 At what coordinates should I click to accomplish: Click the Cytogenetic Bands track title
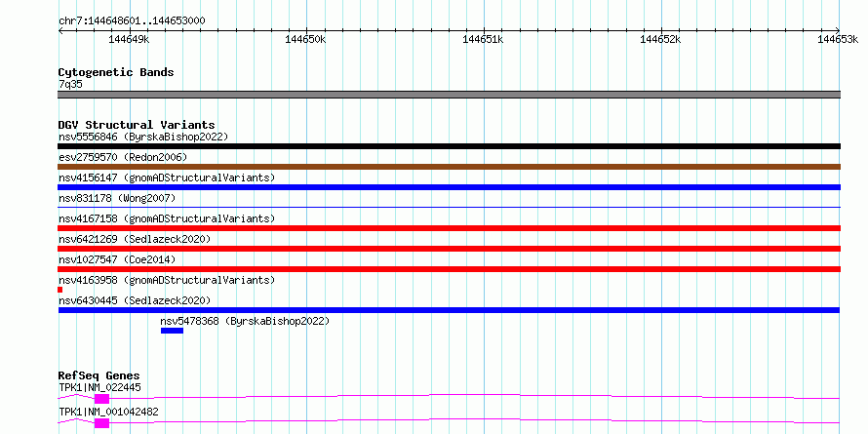(x=116, y=72)
